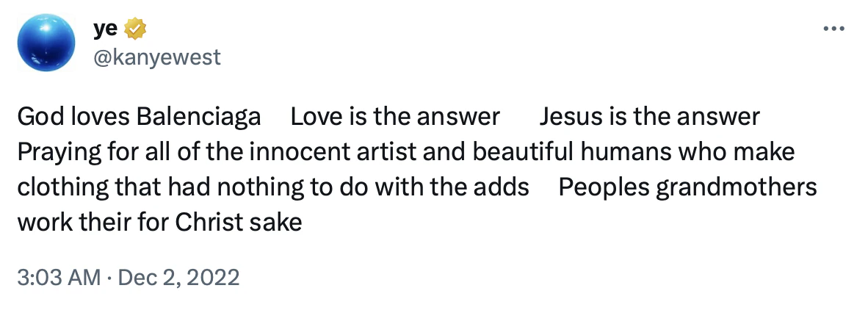Open the three-dot more options menu
The image size is (868, 313).
point(833,29)
